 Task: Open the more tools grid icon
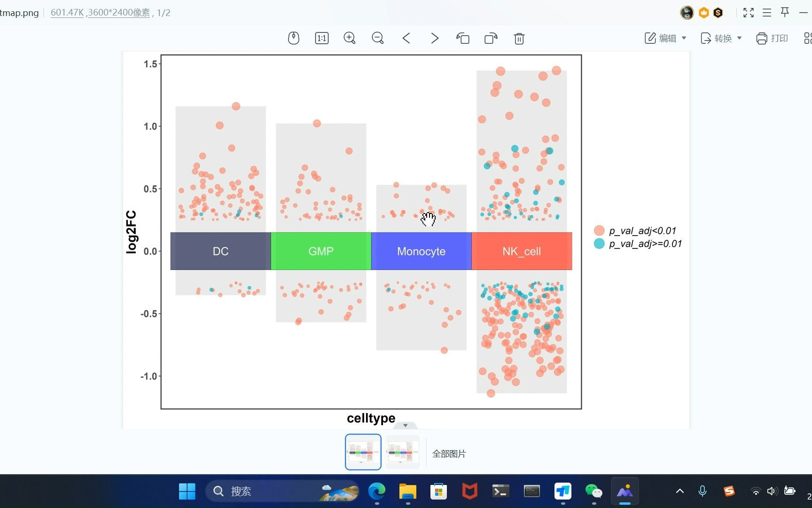(x=808, y=38)
